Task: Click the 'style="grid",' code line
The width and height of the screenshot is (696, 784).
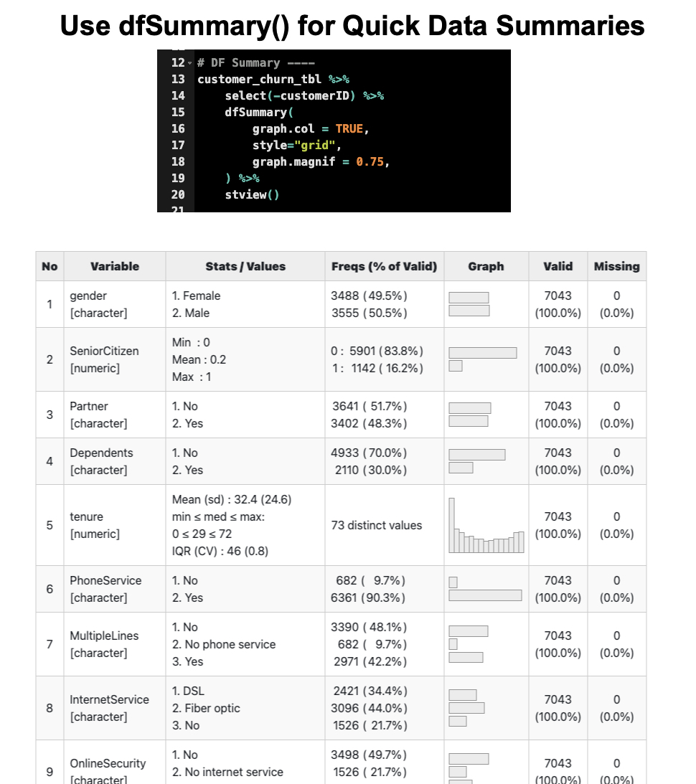Action: coord(296,146)
